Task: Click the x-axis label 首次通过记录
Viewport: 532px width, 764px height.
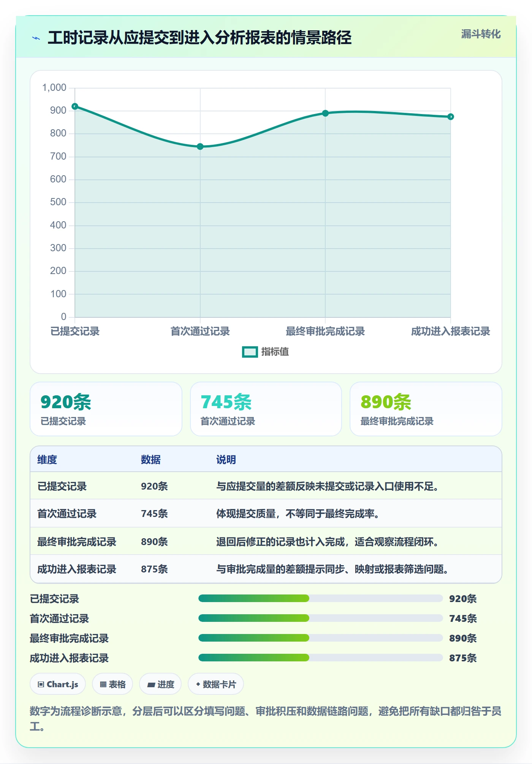Action: click(200, 331)
